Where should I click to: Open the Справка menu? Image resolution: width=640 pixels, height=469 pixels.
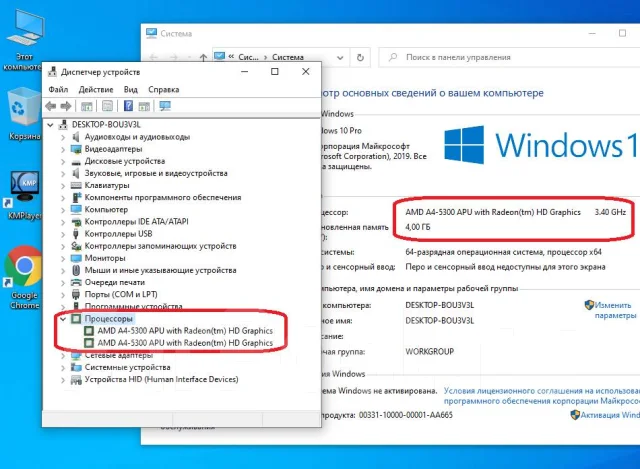[164, 89]
